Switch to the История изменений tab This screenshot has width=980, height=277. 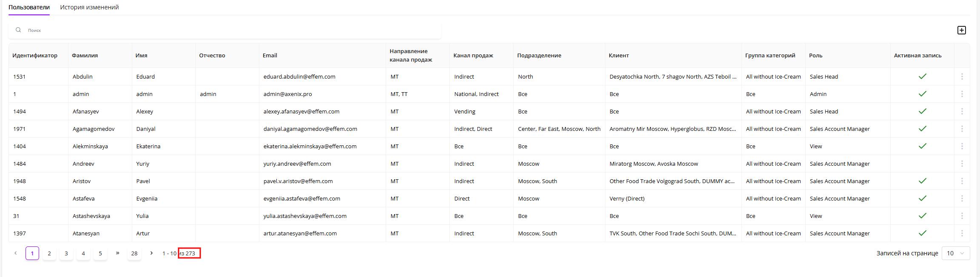[x=89, y=7]
